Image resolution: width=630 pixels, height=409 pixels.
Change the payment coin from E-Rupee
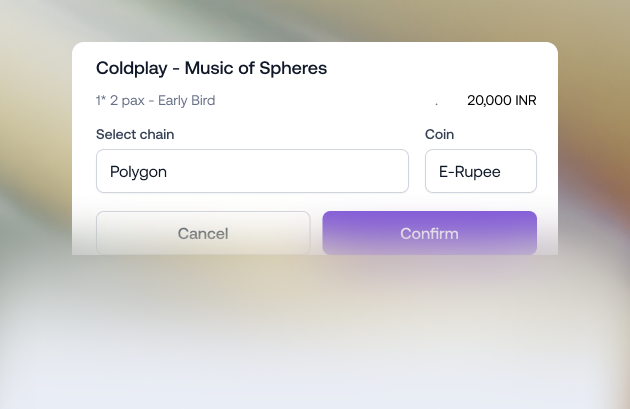point(481,171)
